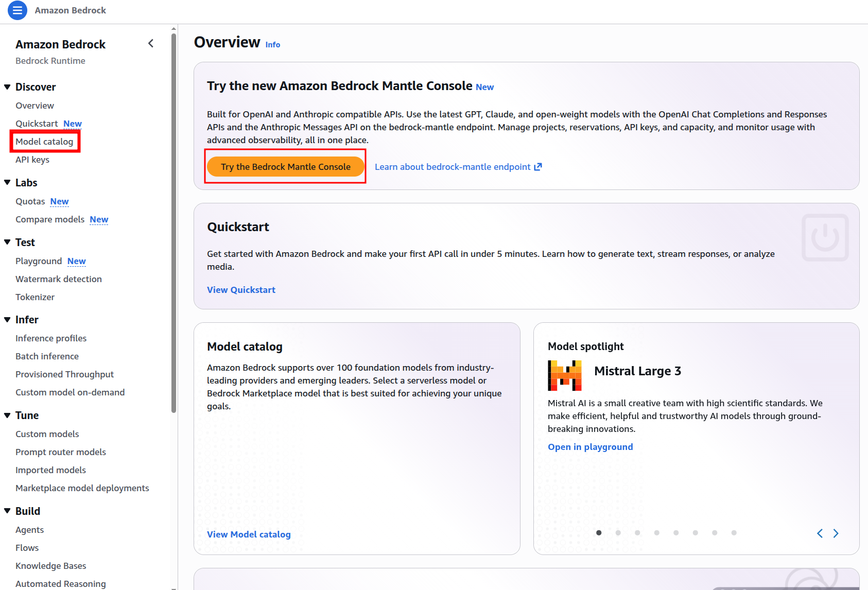Collapse the Amazon Bedrock sidebar panel
Screen dimensions: 868x590
[151, 44]
